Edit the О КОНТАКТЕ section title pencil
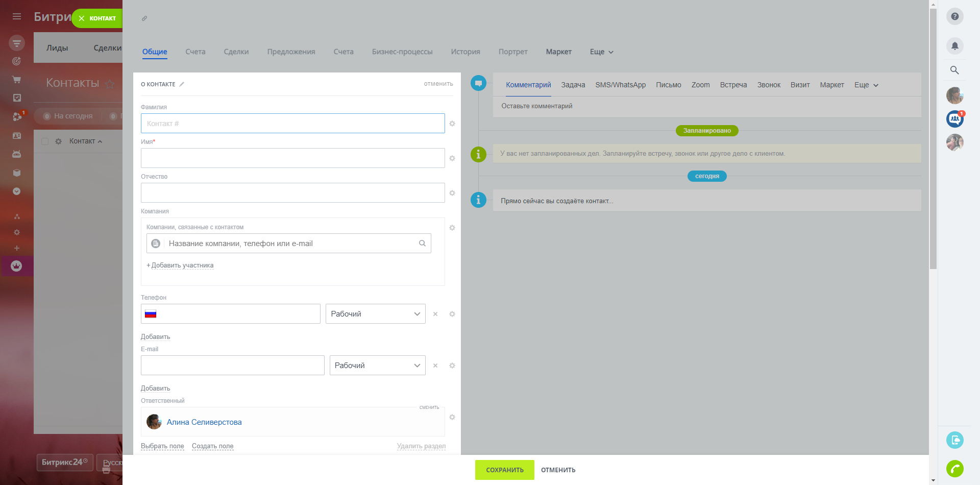 182,84
